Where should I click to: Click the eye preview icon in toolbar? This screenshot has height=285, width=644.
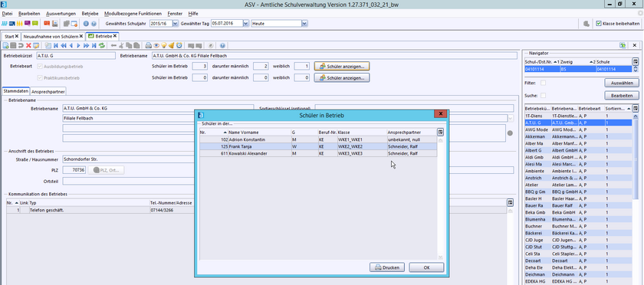[x=156, y=45]
